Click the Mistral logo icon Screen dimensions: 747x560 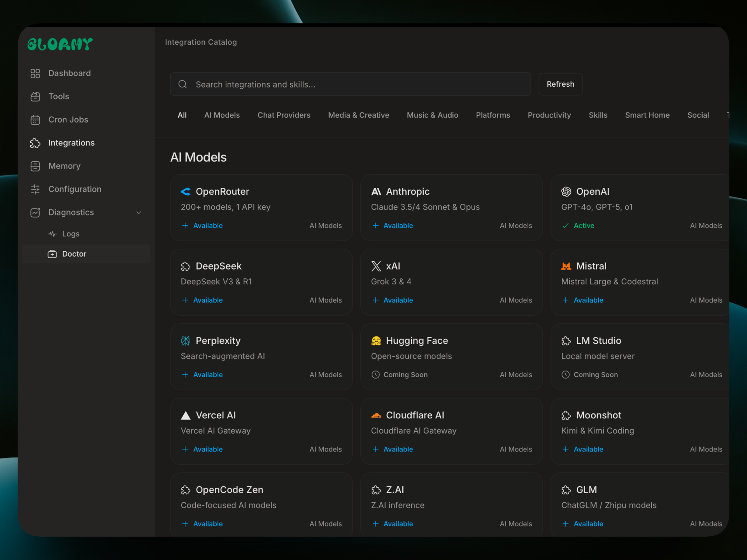tap(566, 266)
